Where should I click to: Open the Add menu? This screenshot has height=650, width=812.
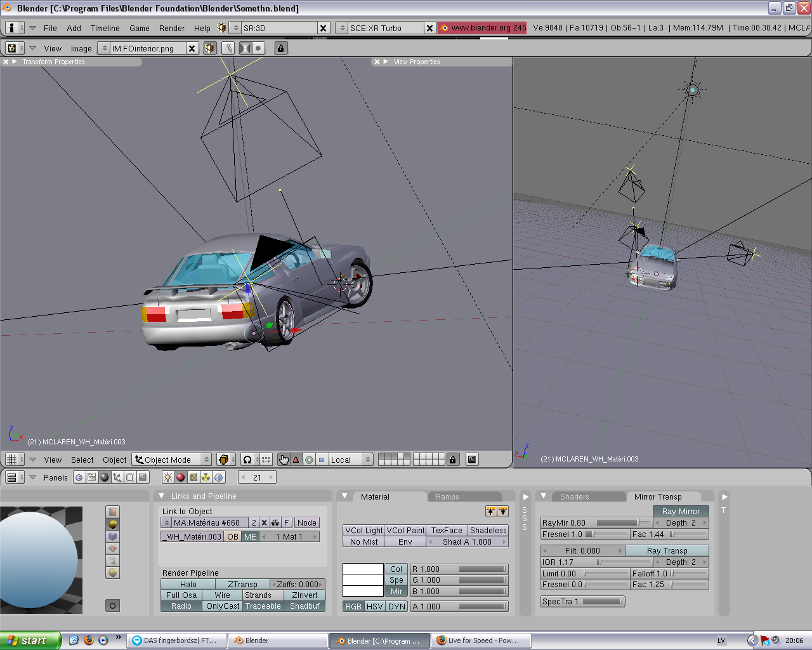pos(74,29)
